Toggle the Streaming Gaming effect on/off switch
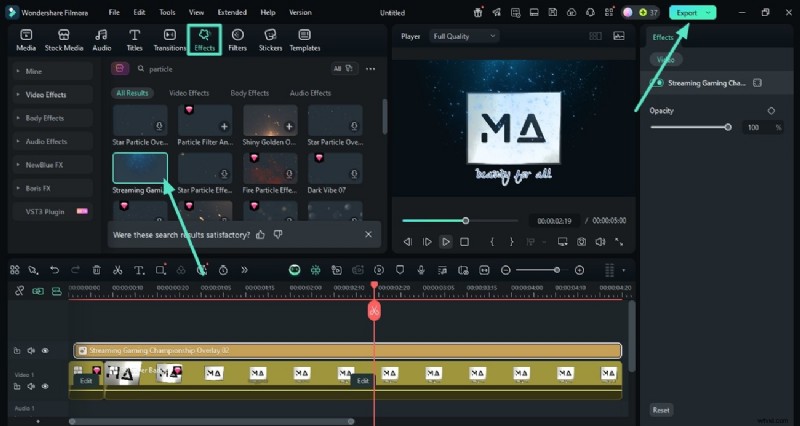This screenshot has height=426, width=800. pos(658,82)
